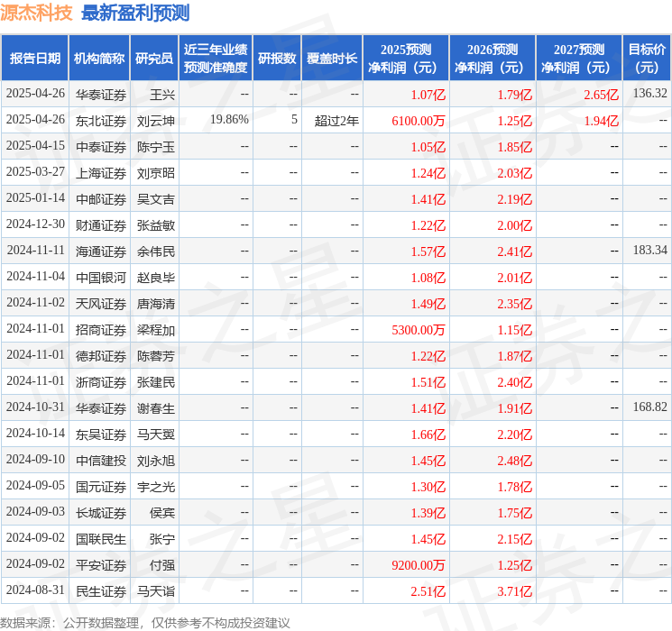Click the 2.35亿 forecast cell
Image resolution: width=672 pixels, height=631 pixels.
point(514,304)
